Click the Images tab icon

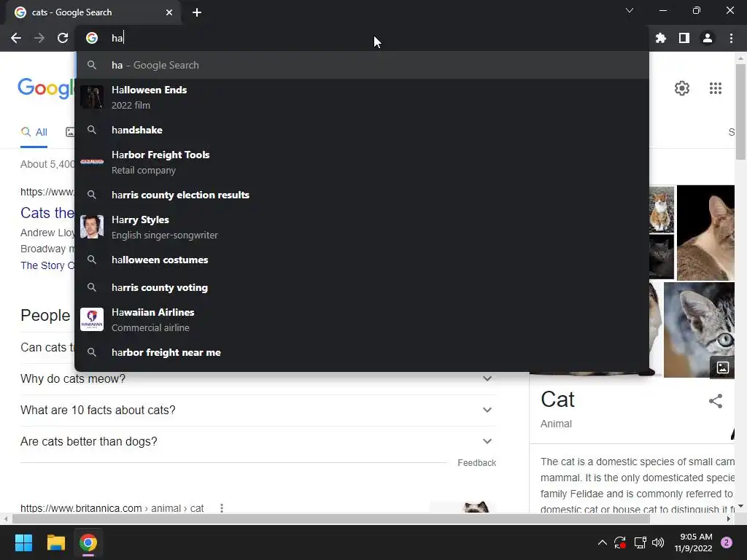[x=70, y=133]
